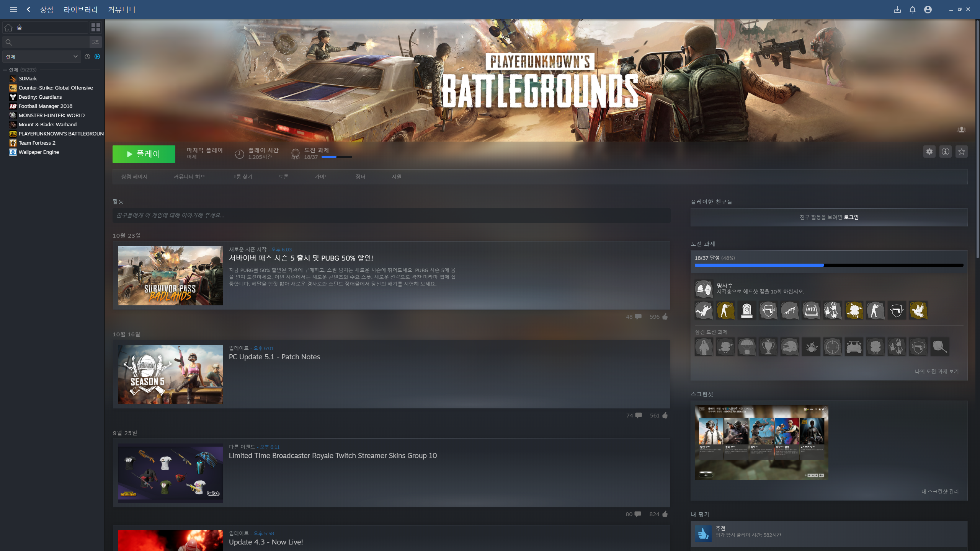Click the 18/37 achievement progress bar

828,265
